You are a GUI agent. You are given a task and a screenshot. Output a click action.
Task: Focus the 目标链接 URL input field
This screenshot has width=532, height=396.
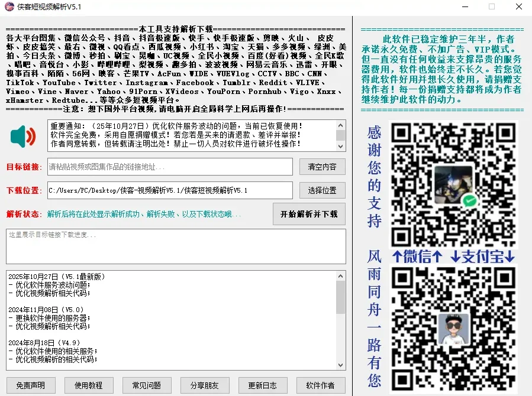pyautogui.click(x=170, y=167)
